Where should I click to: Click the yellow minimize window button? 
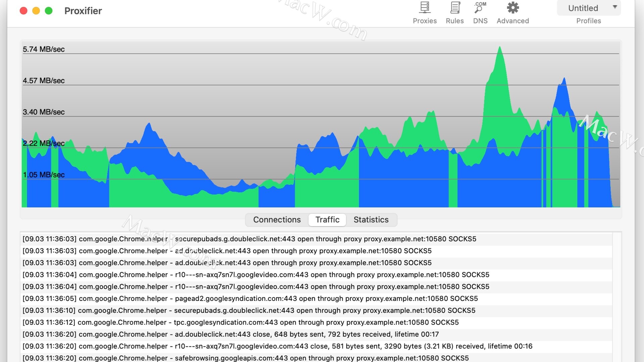click(36, 11)
